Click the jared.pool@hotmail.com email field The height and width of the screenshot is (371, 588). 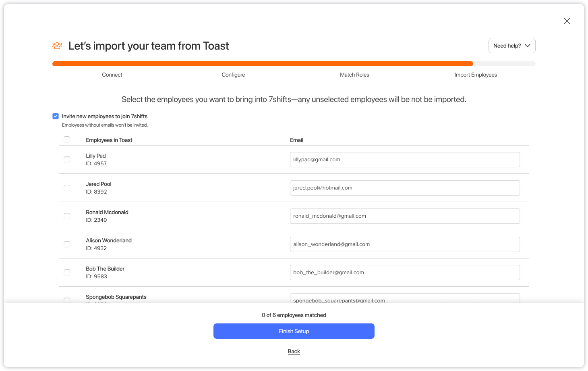click(405, 188)
